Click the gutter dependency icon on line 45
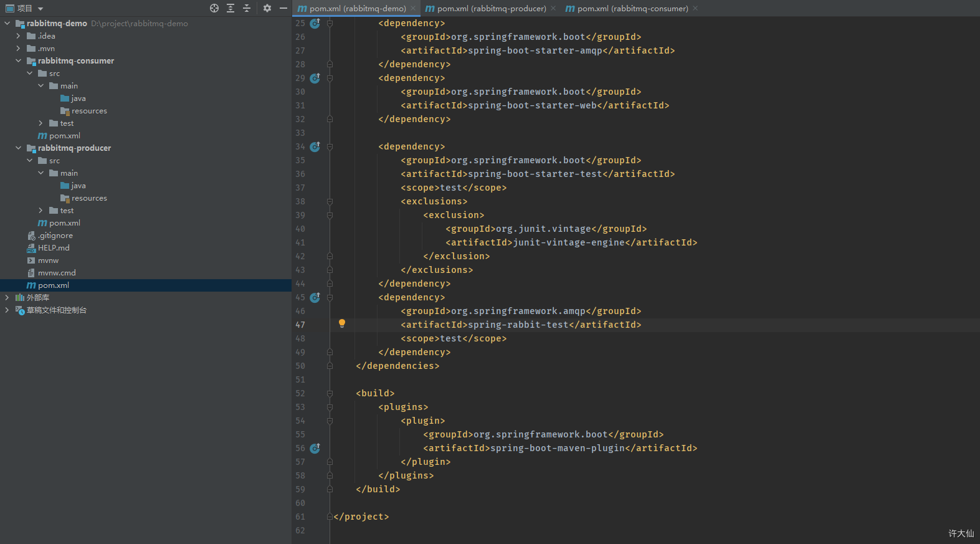The image size is (980, 544). point(315,297)
